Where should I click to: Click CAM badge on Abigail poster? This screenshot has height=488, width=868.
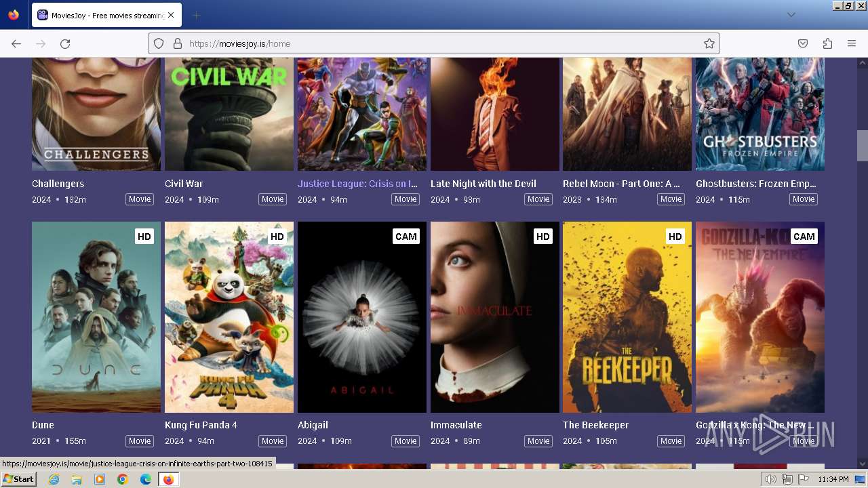[406, 237]
